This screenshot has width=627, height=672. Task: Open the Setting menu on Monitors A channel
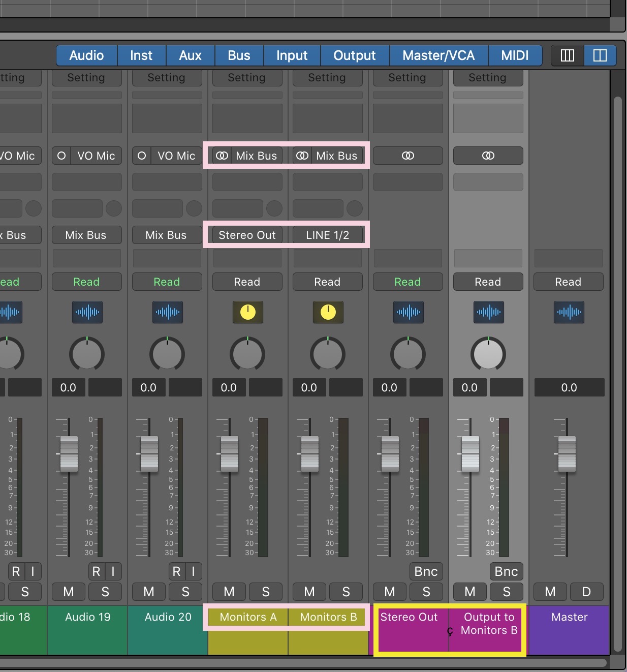click(x=247, y=78)
